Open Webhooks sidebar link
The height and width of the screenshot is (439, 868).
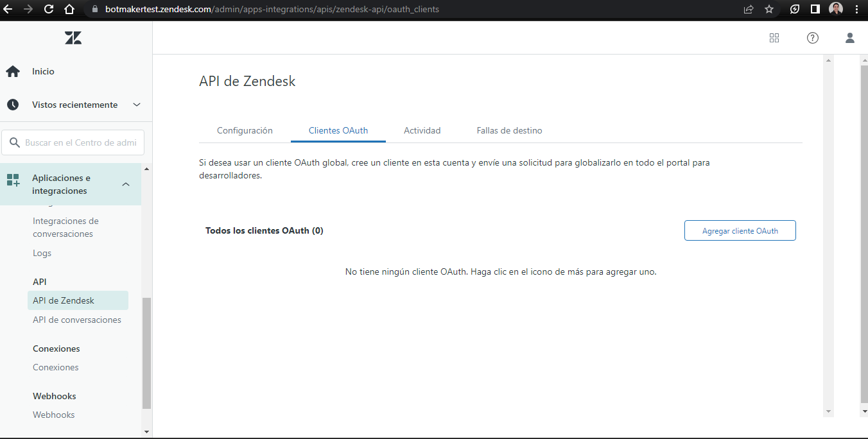click(54, 415)
